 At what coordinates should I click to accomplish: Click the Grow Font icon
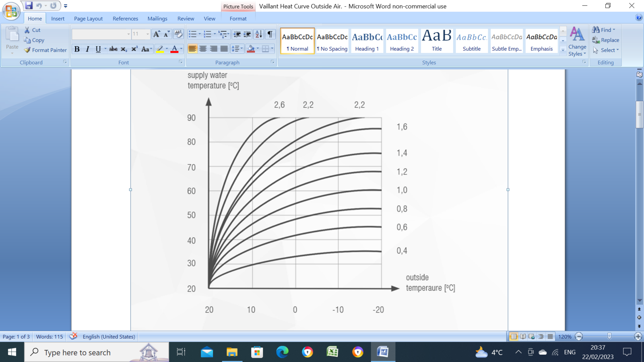pyautogui.click(x=157, y=34)
